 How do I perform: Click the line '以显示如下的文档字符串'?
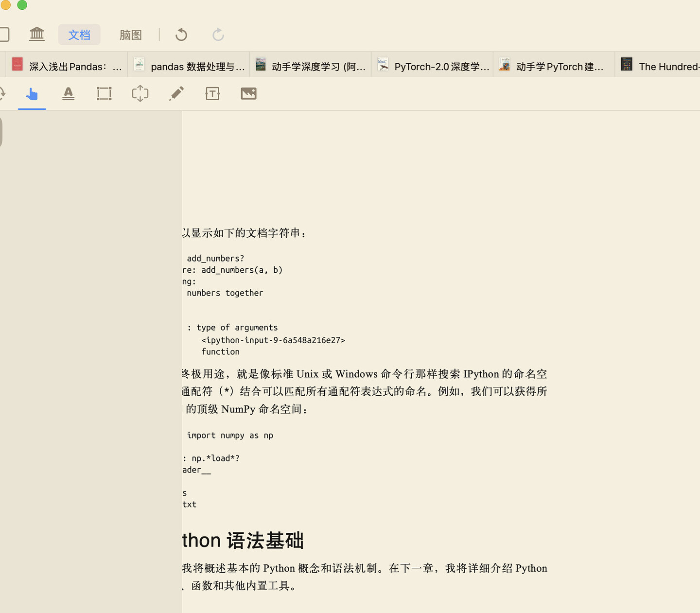pos(245,233)
